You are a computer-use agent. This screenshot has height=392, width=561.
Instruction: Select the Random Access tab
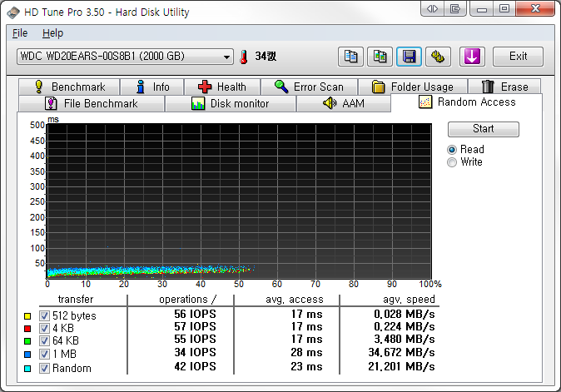click(x=467, y=102)
